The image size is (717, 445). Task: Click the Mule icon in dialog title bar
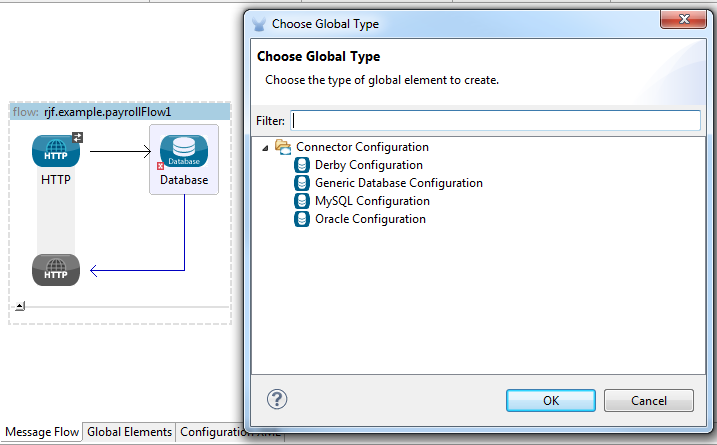point(259,24)
